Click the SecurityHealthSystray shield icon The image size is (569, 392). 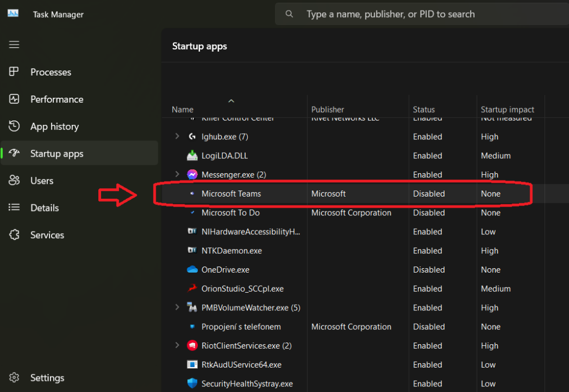(x=192, y=383)
